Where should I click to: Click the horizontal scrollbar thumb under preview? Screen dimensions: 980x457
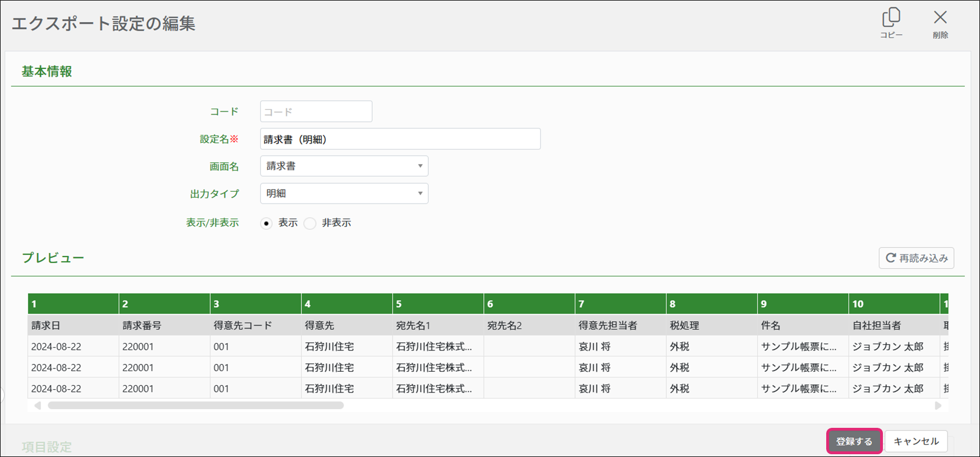click(195, 405)
